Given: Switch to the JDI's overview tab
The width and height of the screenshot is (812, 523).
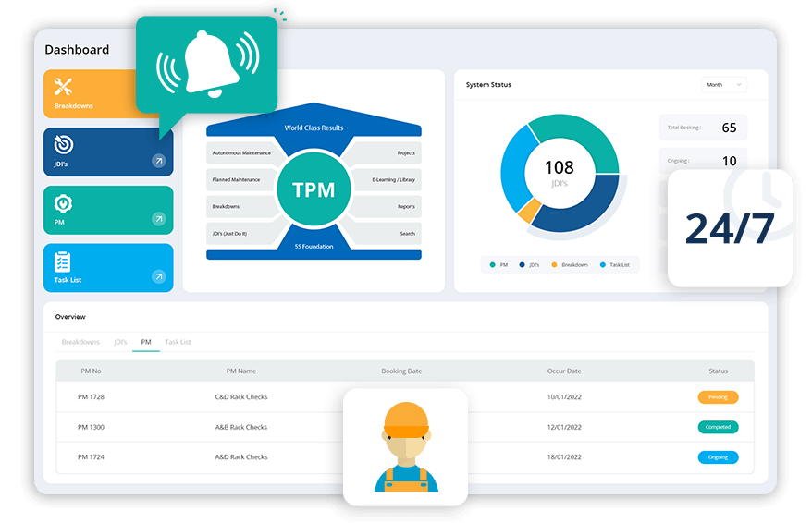Looking at the screenshot, I should (x=120, y=342).
